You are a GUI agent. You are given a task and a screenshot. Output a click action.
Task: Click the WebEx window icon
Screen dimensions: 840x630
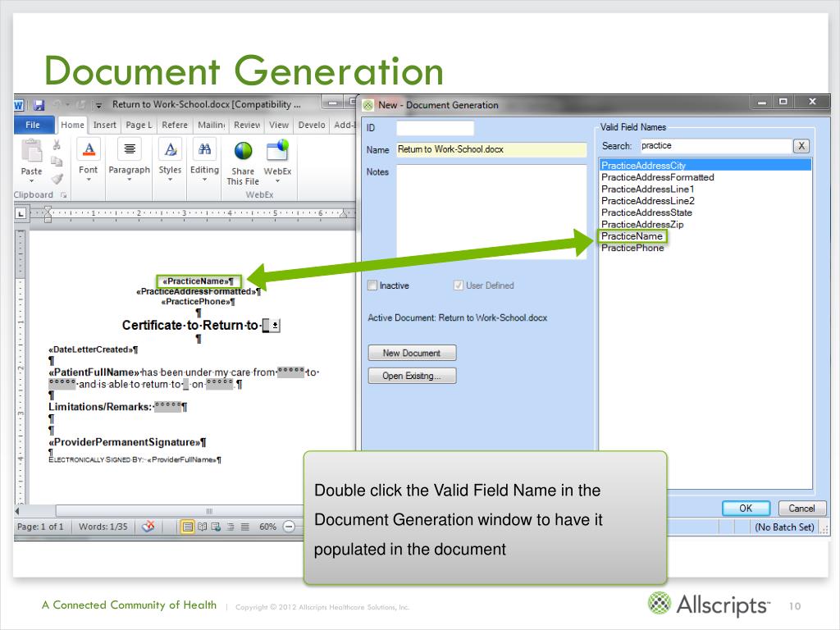277,151
